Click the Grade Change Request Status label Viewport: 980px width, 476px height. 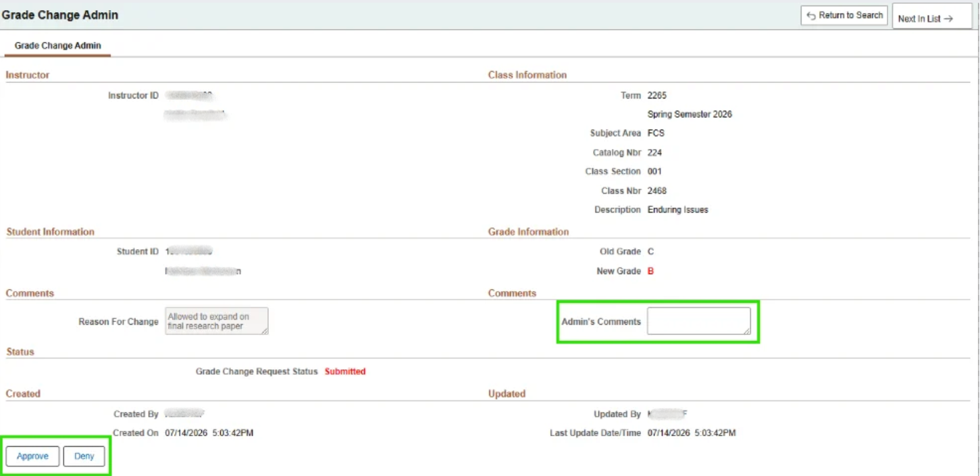[x=257, y=371]
